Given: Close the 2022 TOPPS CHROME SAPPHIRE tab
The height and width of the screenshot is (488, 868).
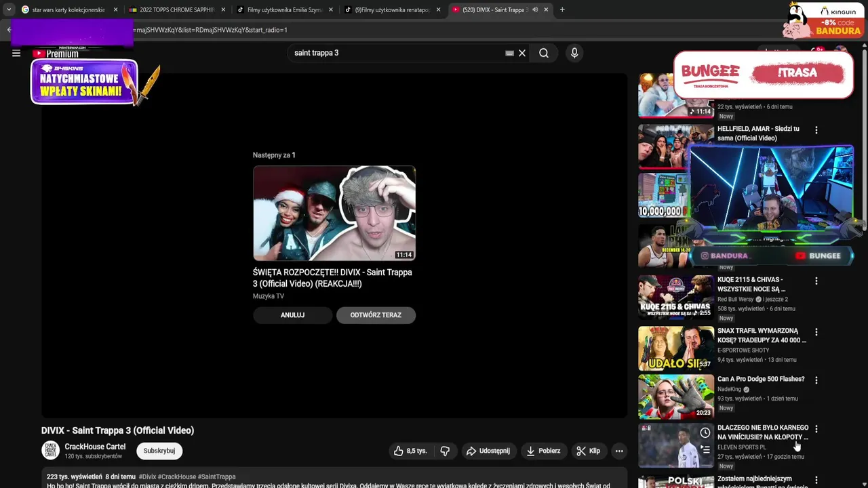Looking at the screenshot, I should [223, 9].
